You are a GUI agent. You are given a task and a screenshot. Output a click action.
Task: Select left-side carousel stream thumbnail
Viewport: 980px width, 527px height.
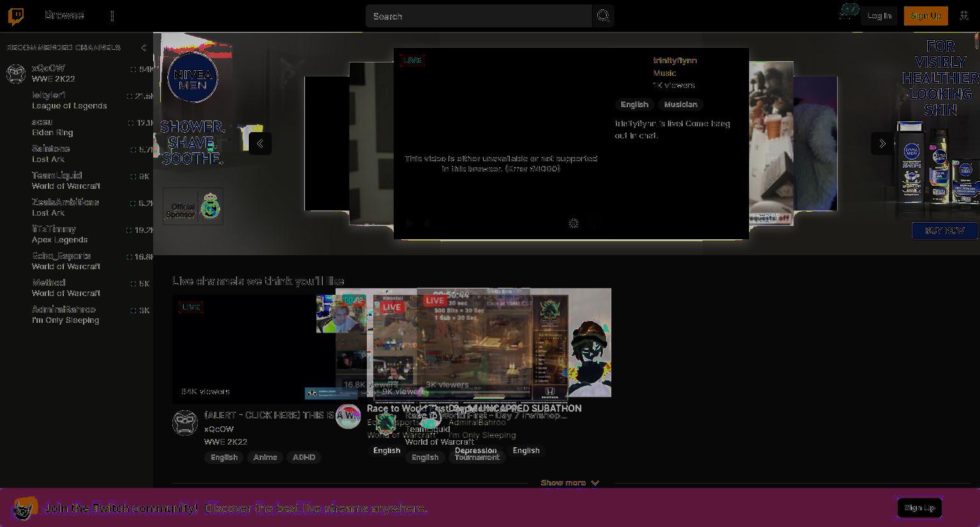[x=371, y=144]
